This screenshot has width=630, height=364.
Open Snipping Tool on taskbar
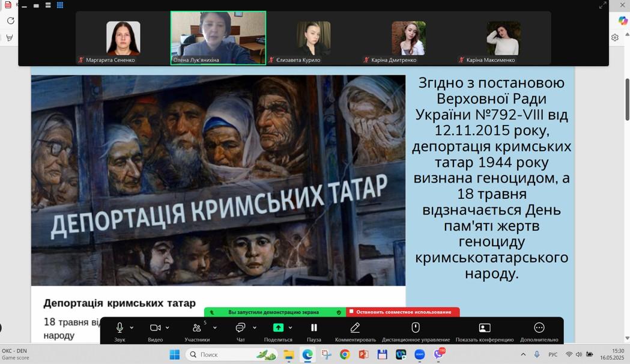(x=326, y=355)
